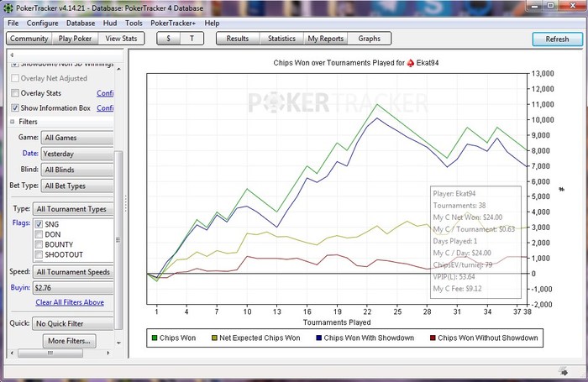The width and height of the screenshot is (588, 382).
Task: Click the sidebar splitter handle dots
Action: click(x=126, y=203)
